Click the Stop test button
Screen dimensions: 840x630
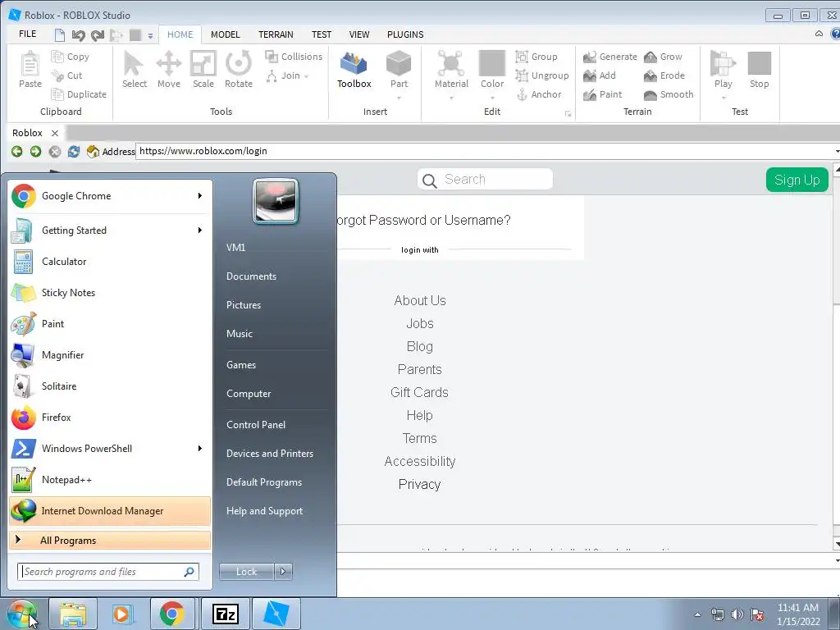[759, 70]
